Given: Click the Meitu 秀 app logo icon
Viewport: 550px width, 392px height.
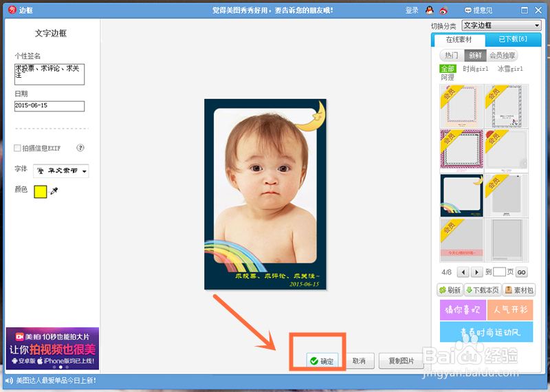Looking at the screenshot, I should [x=12, y=10].
